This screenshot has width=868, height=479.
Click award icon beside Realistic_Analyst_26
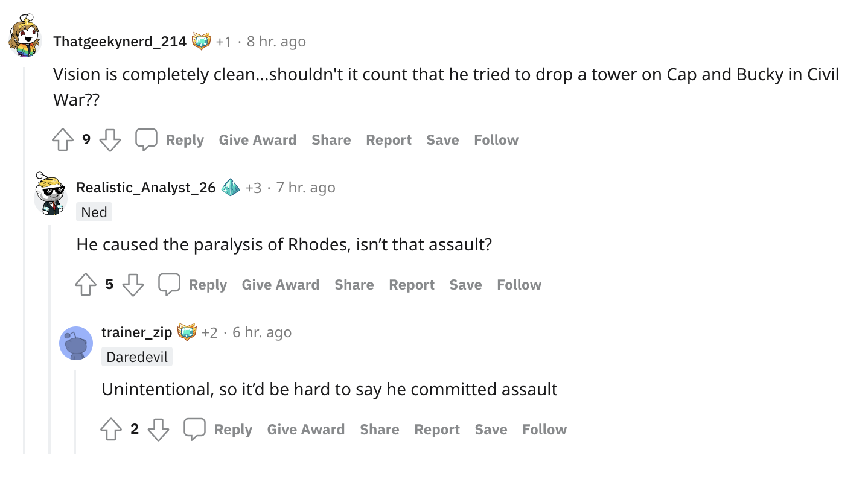(231, 187)
